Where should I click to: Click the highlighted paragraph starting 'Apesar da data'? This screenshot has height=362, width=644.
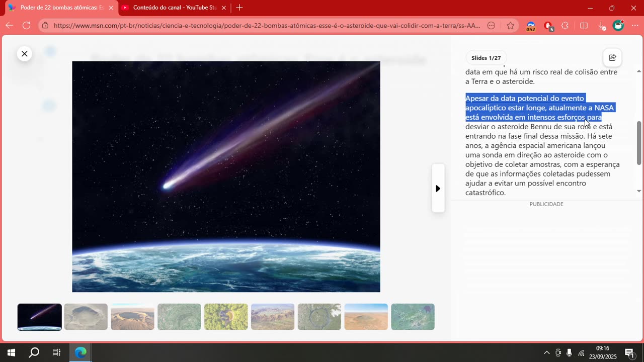point(540,108)
